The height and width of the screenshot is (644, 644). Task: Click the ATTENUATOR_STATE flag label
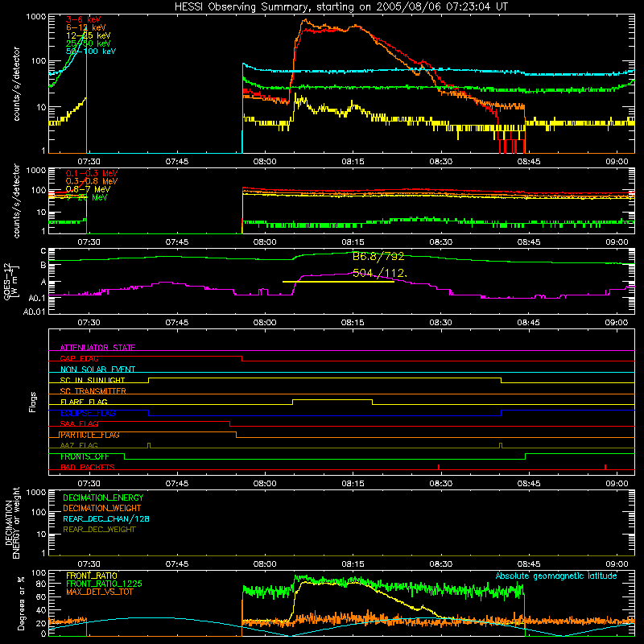tap(97, 348)
